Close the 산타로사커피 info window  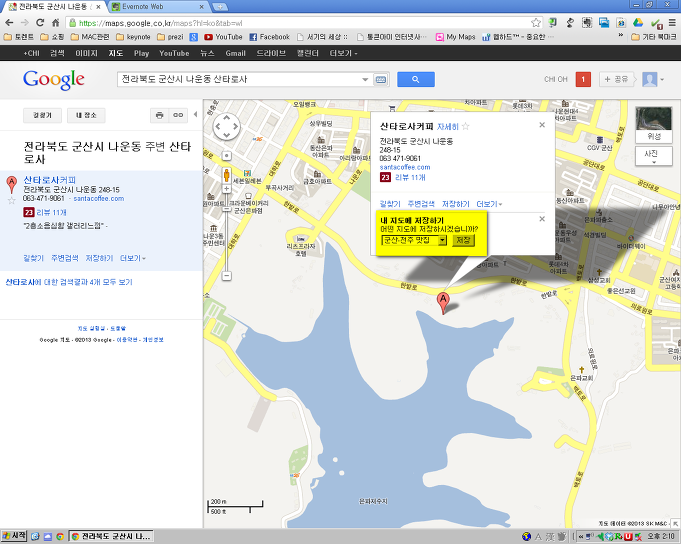tap(542, 125)
